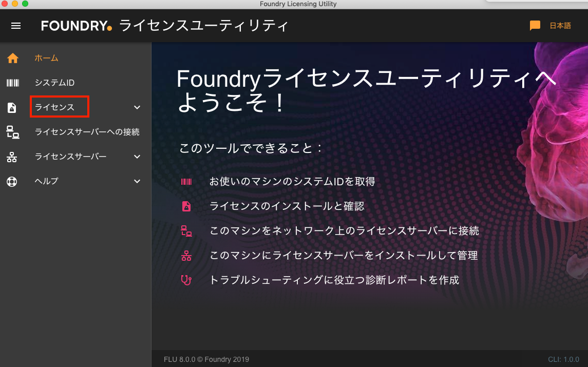Minimize the window with yellow button
Screen dimensions: 588x367
pos(14,4)
